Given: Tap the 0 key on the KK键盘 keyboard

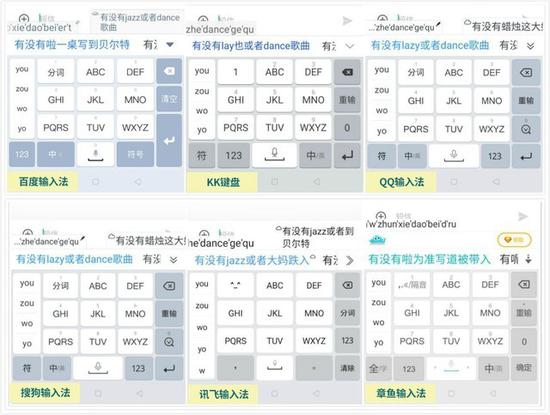Looking at the screenshot, I should [x=347, y=128].
